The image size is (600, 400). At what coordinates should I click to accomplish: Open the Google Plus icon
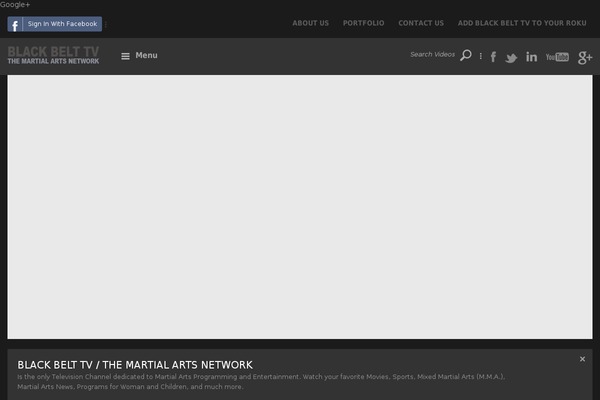click(585, 57)
